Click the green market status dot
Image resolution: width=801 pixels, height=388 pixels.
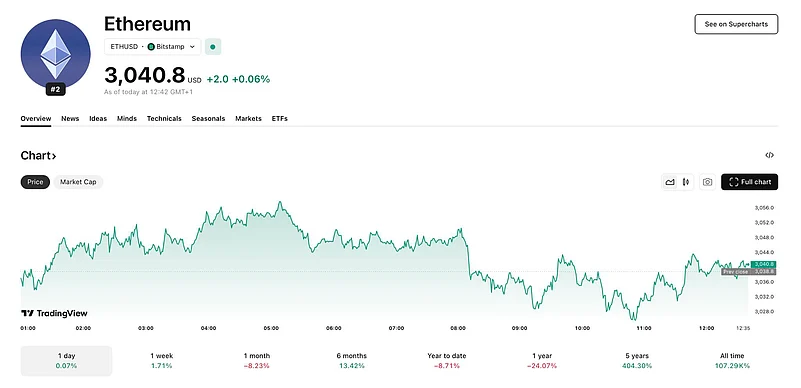pos(213,47)
